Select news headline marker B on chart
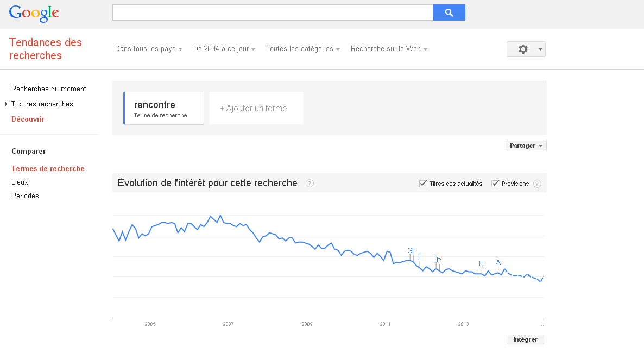The width and height of the screenshot is (644, 353). coord(481,264)
